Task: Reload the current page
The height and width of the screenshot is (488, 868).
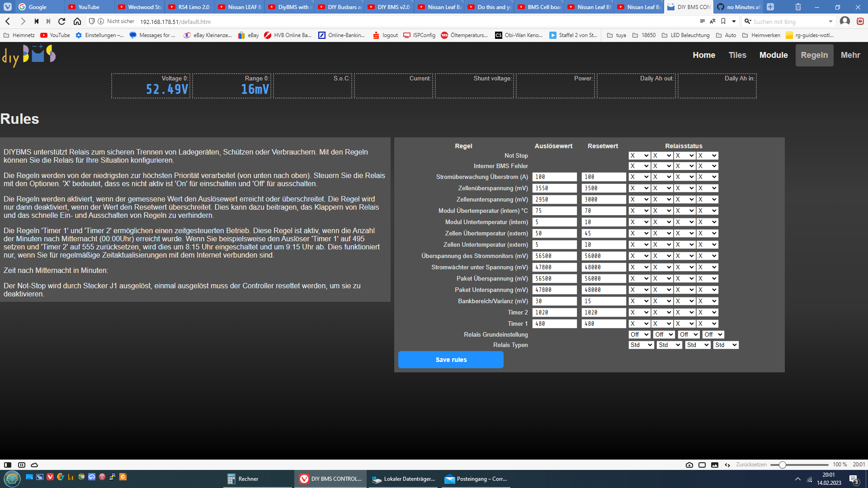Action: [61, 21]
